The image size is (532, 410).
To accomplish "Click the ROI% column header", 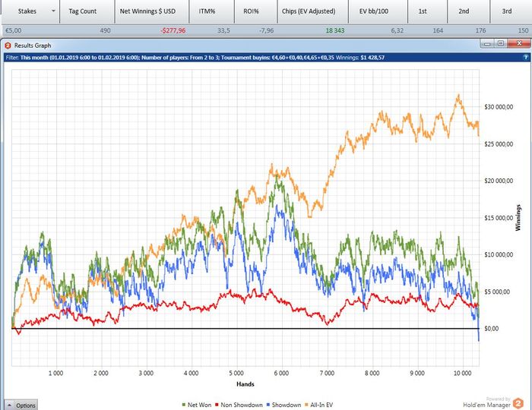I will pos(251,11).
